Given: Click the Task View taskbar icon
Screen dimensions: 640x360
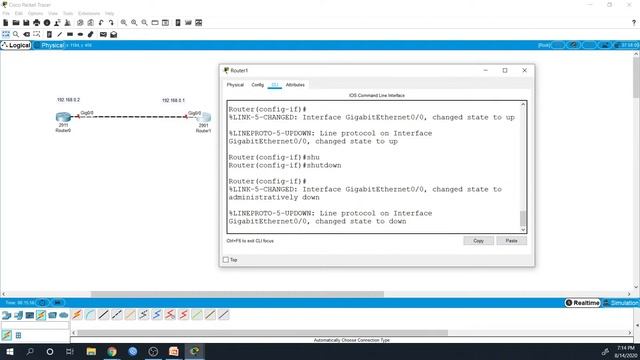Looking at the screenshot, I should [70, 351].
